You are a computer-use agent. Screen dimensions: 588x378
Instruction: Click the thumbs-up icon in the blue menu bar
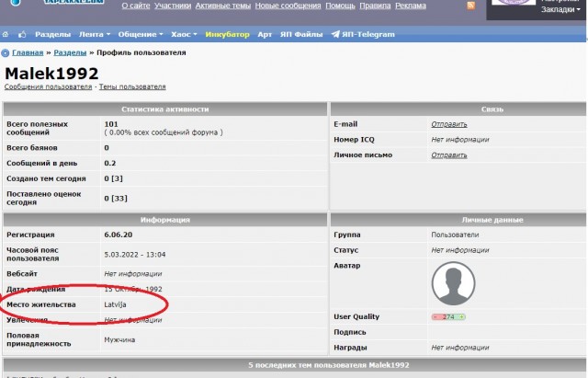[x=22, y=34]
